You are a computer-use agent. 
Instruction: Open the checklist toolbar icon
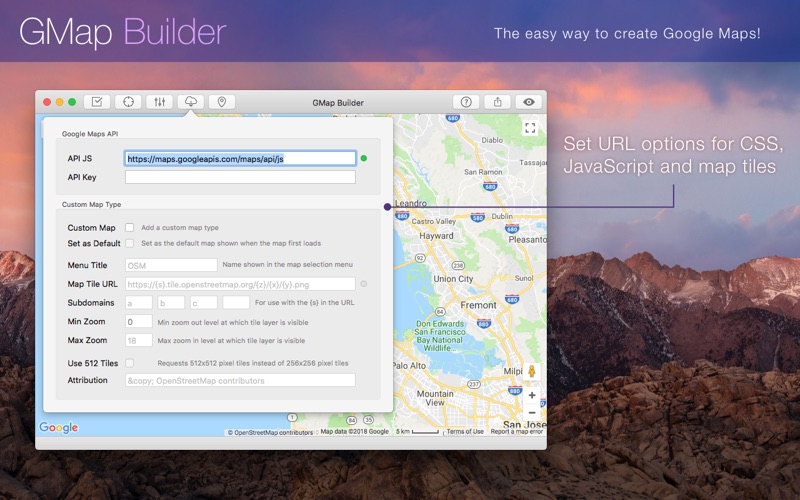[97, 102]
